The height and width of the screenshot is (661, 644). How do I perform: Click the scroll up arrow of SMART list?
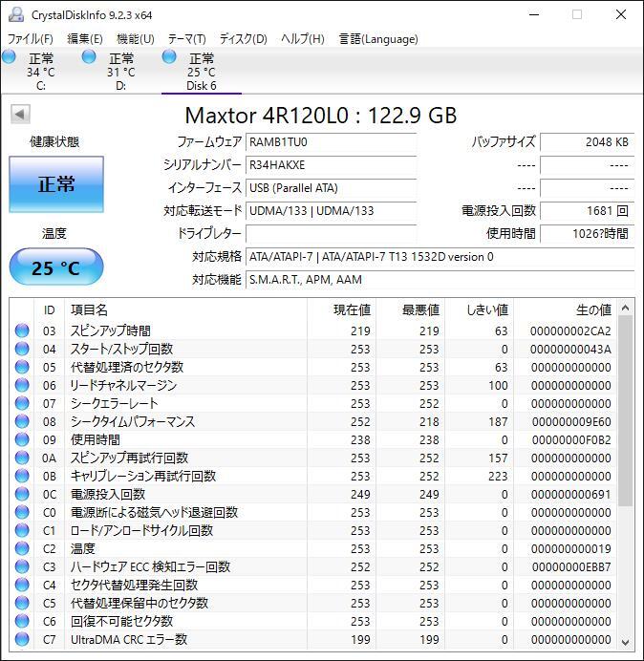coord(626,309)
